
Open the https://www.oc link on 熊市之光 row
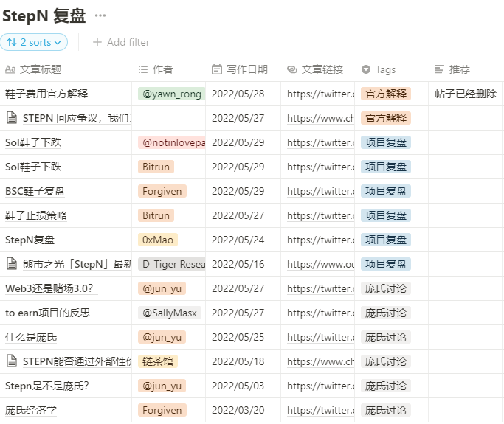click(x=320, y=264)
